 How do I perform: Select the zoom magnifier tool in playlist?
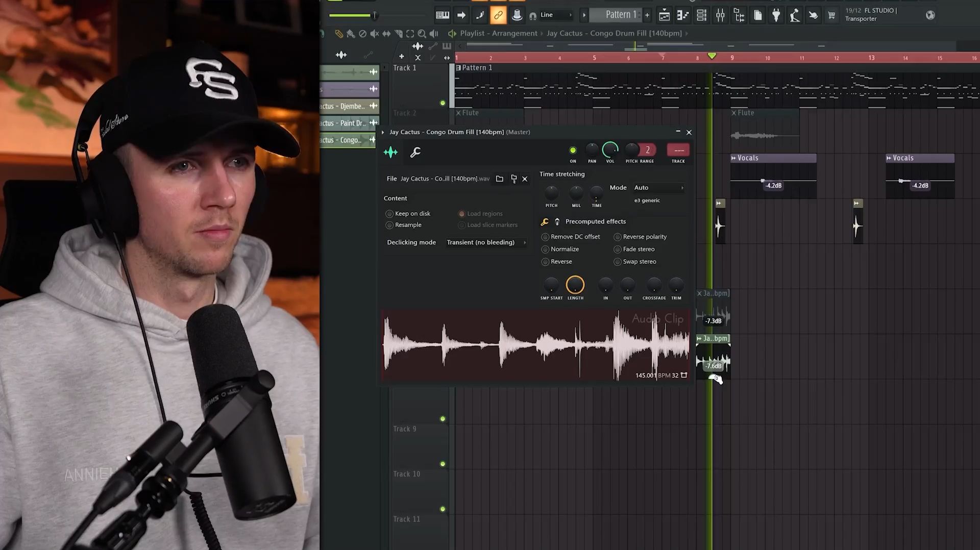click(x=422, y=34)
